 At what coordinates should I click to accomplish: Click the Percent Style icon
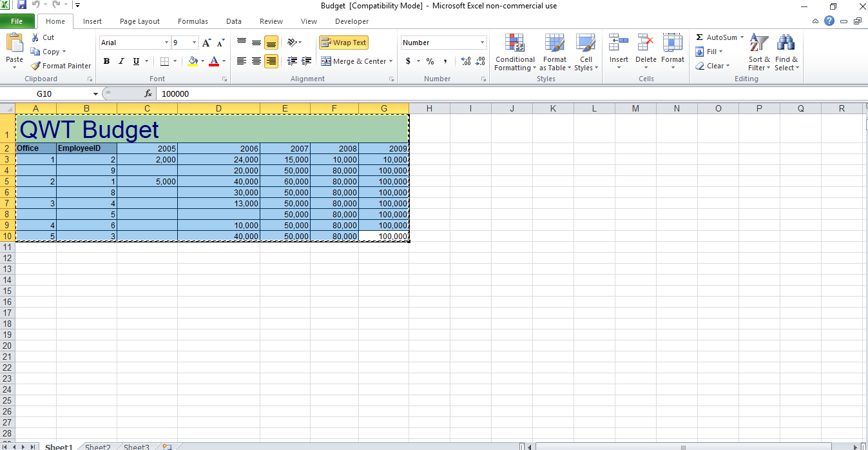coord(429,61)
